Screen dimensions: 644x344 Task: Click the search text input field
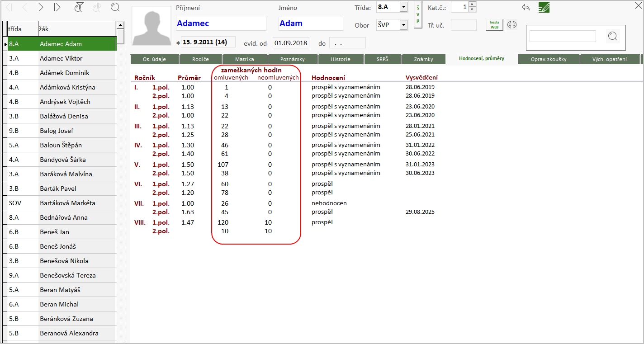click(x=563, y=36)
